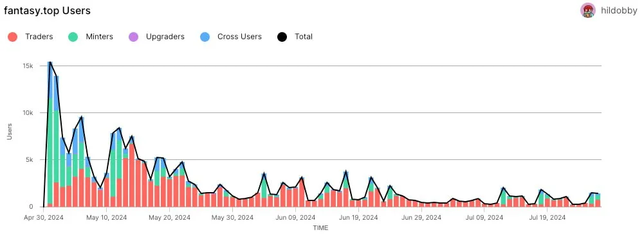The height and width of the screenshot is (239, 644).
Task: Click the Jun 09, 2024 axis label
Action: 296,218
